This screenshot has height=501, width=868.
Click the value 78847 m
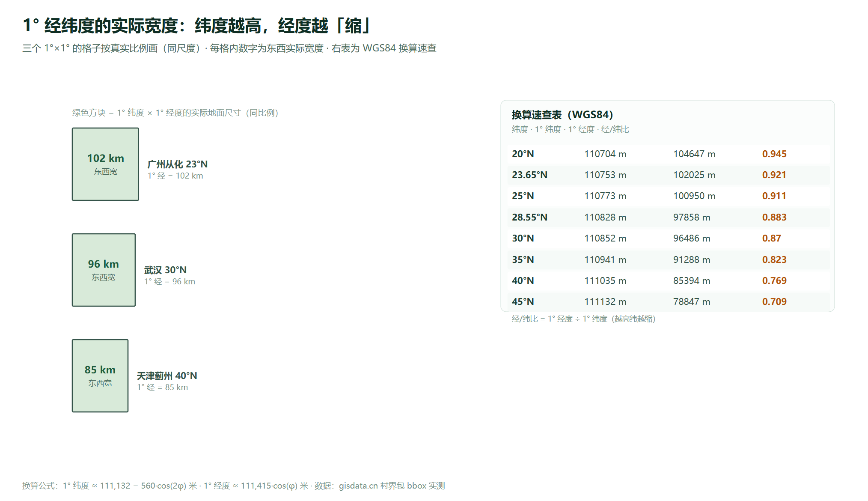[x=692, y=302]
